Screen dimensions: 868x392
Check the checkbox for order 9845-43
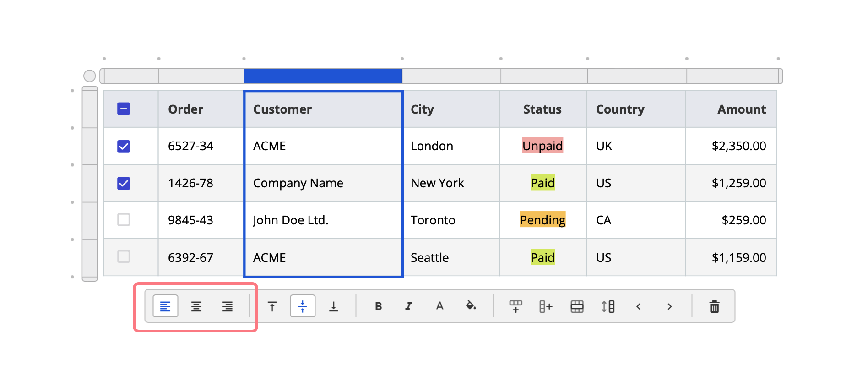pyautogui.click(x=124, y=220)
